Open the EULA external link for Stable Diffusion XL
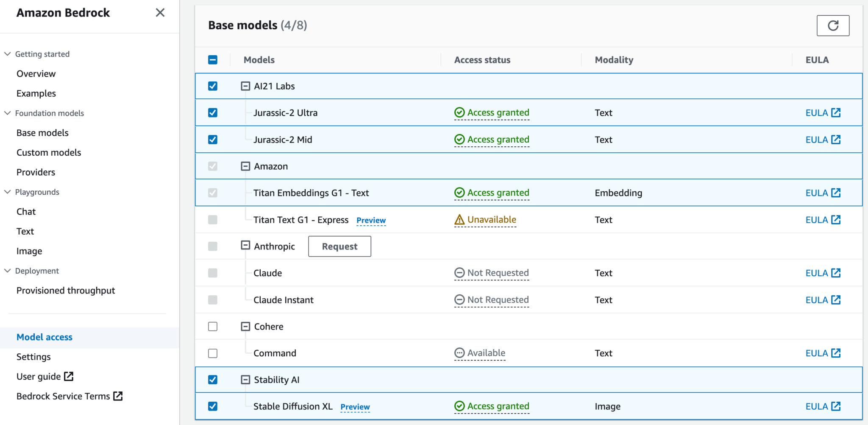This screenshot has width=868, height=425. point(823,406)
